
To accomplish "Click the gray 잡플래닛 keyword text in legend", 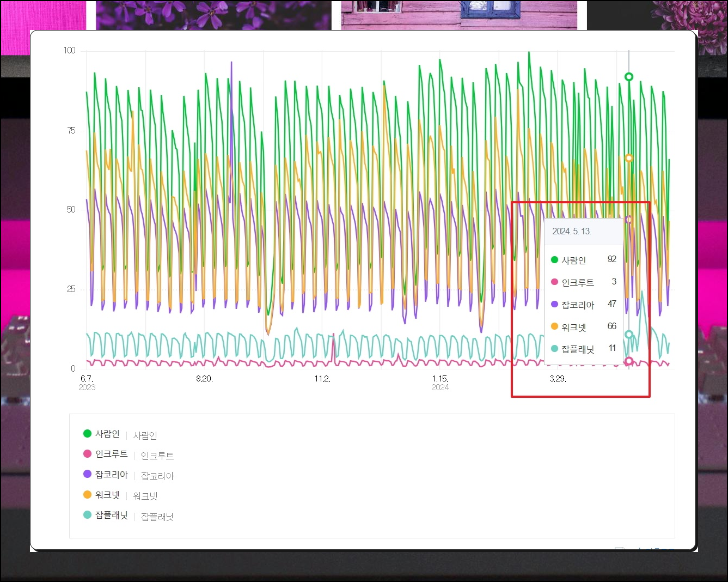I will click(x=157, y=517).
